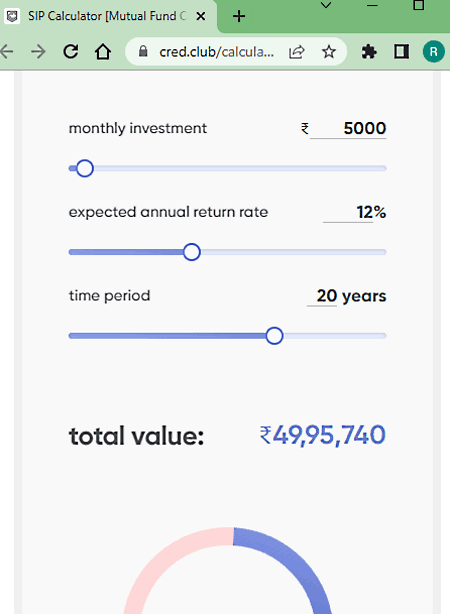Screen dimensions: 450x614
Task: Open the Extensions puzzle icon
Action: 369,51
